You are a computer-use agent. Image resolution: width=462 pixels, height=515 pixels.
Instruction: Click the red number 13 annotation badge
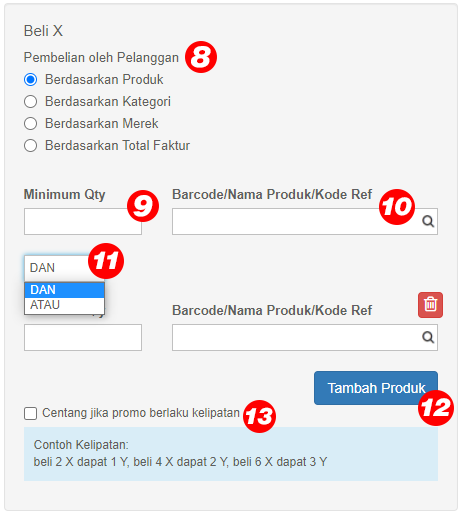click(259, 416)
